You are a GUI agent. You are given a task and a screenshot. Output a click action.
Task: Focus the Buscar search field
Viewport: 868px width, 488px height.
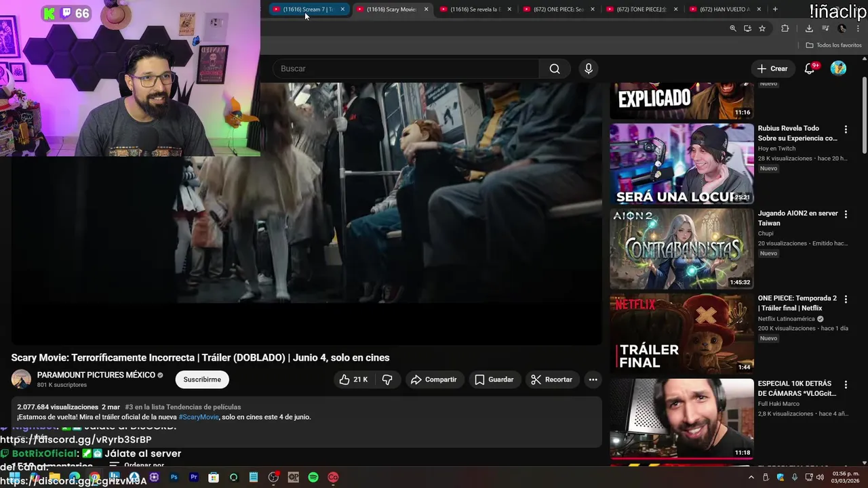coord(406,68)
